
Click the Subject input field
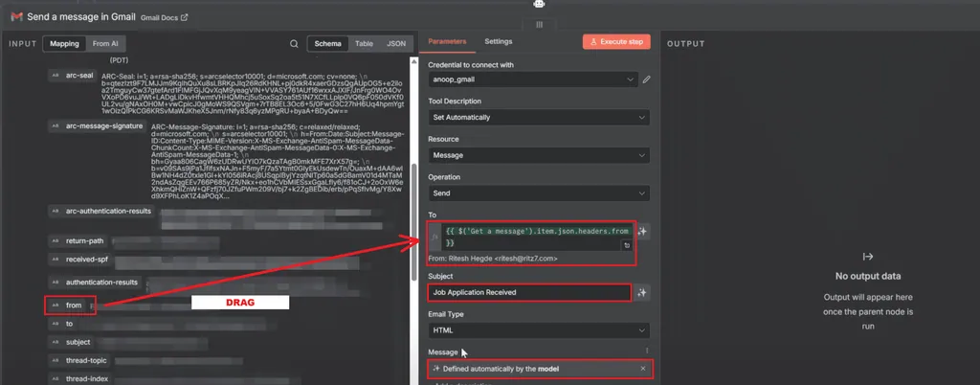pos(529,292)
